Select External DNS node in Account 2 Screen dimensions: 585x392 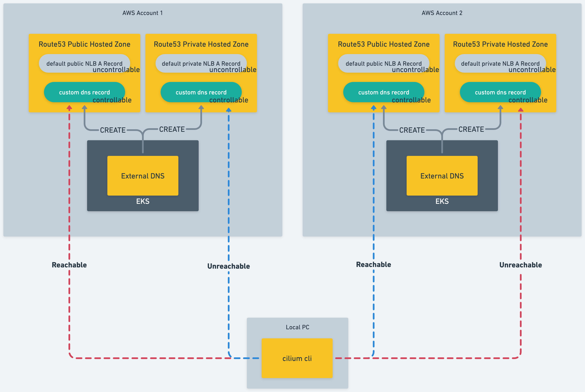click(442, 176)
